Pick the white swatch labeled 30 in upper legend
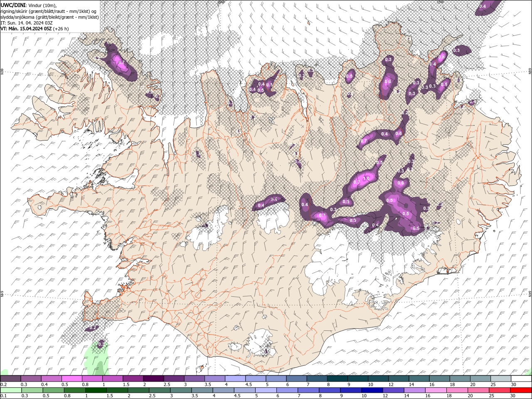Viewport: 532px width, 399px height. pos(522,379)
